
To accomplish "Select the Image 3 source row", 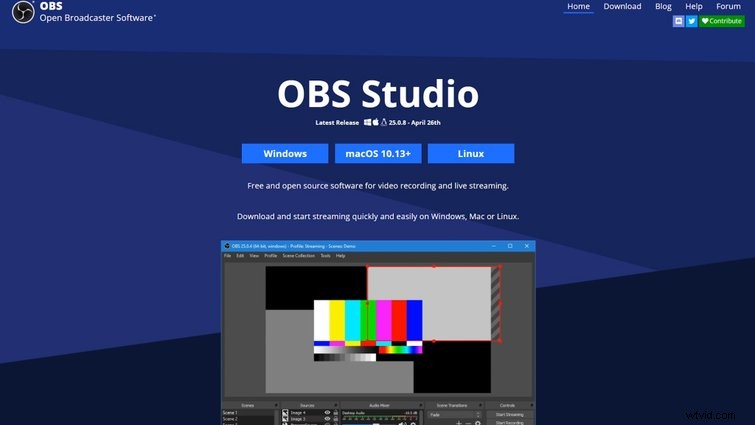I will tap(310, 419).
